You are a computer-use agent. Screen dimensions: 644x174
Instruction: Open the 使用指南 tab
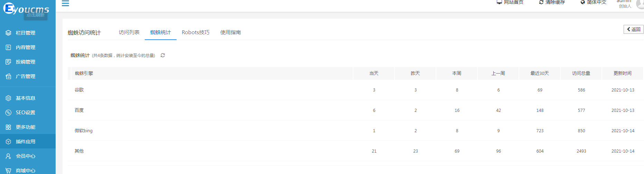click(230, 32)
